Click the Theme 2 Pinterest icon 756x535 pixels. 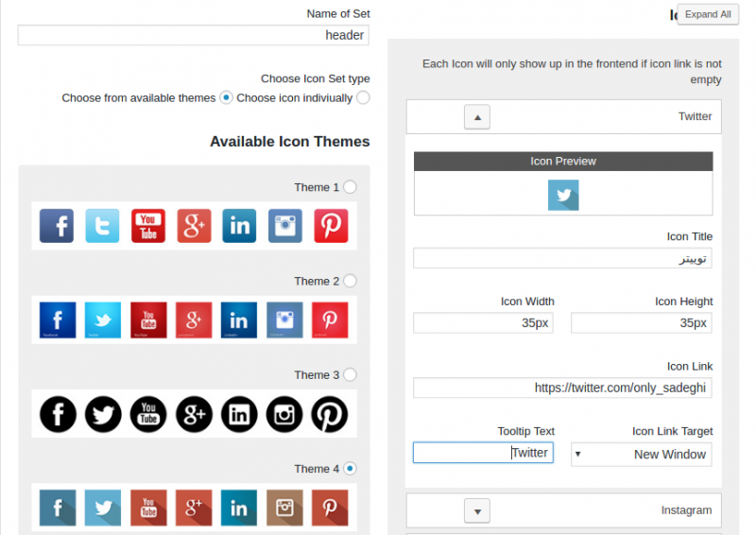pos(330,319)
